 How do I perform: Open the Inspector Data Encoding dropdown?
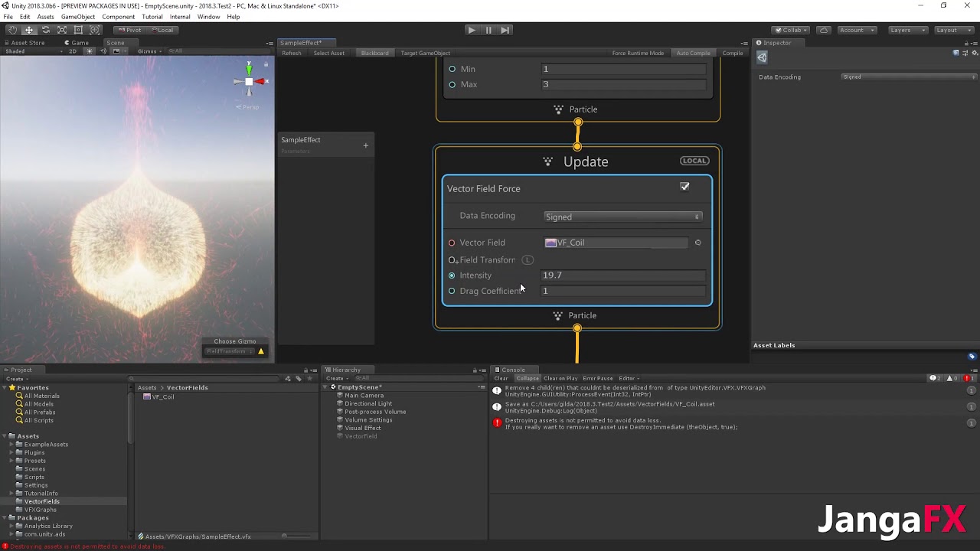909,77
